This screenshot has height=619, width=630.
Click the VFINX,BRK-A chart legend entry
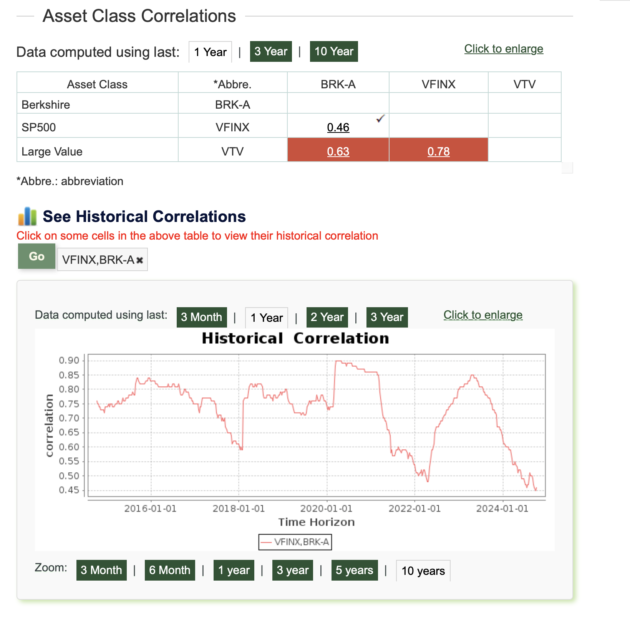click(295, 542)
